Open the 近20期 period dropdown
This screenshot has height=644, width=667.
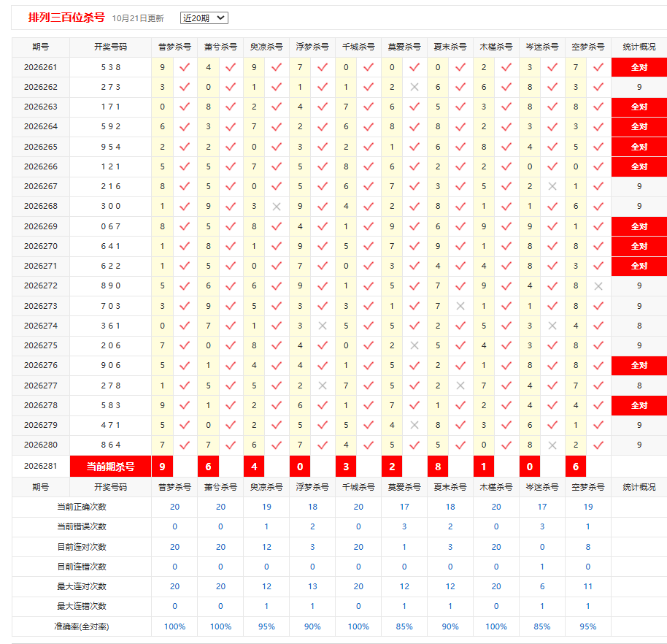point(204,18)
